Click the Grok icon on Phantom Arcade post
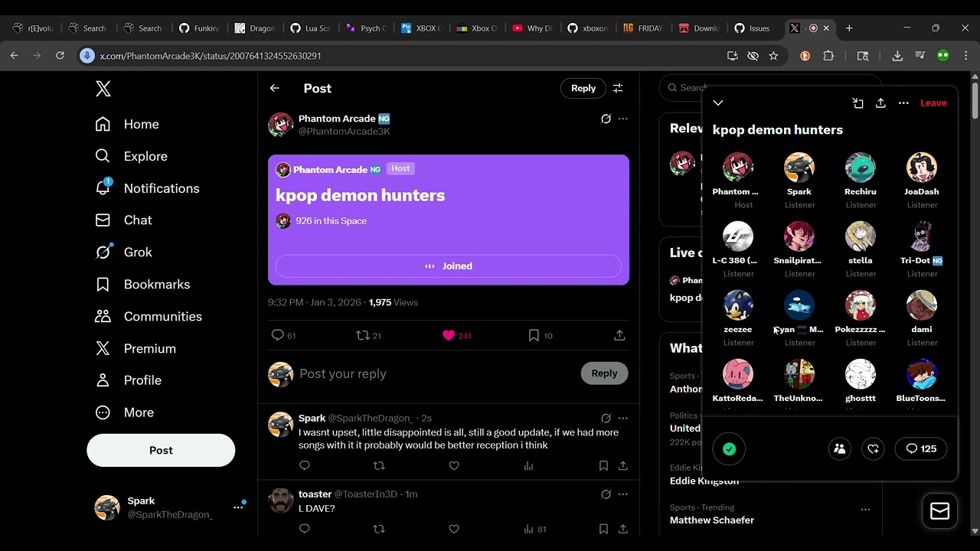This screenshot has height=551, width=980. pos(606,119)
